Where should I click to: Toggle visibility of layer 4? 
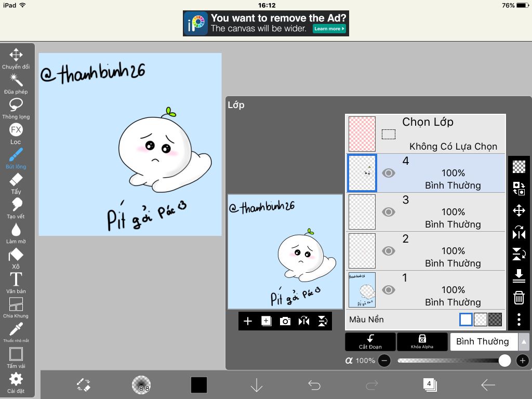point(389,173)
